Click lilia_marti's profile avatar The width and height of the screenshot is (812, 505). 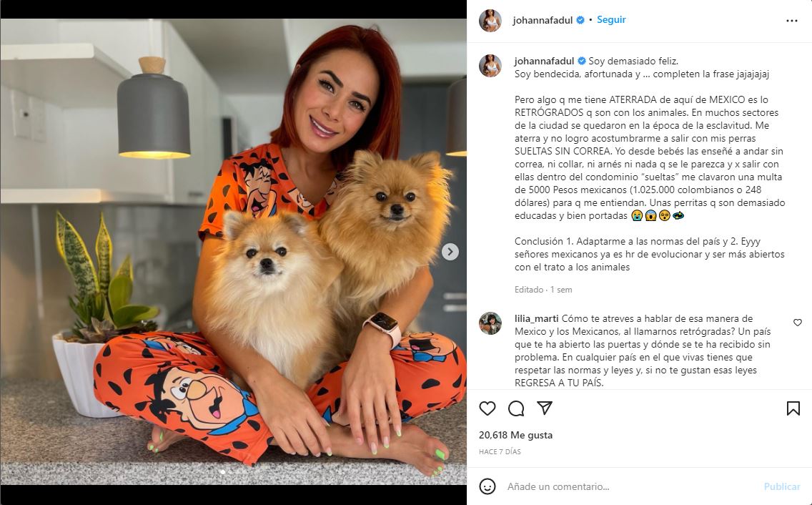tap(490, 323)
